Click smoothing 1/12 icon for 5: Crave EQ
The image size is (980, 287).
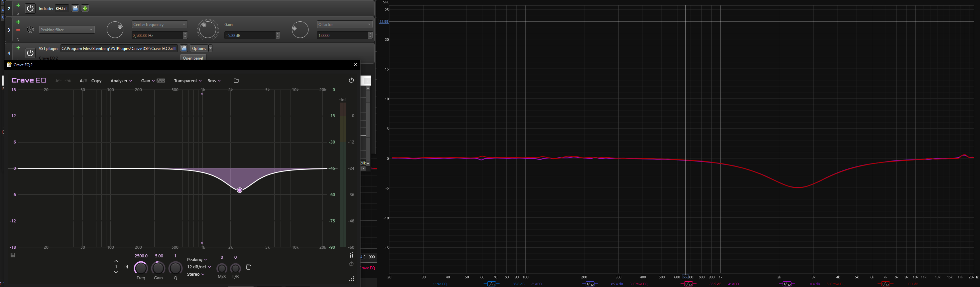(x=885, y=284)
